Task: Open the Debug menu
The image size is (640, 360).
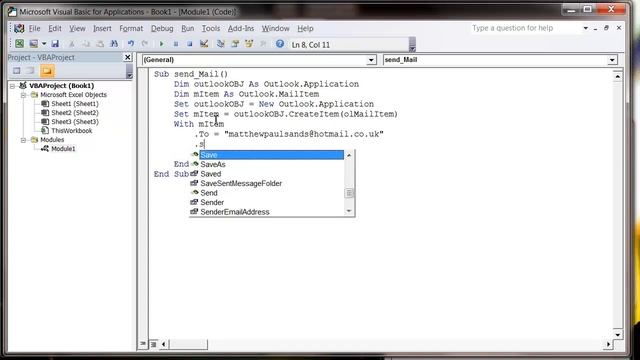Action: (162, 29)
